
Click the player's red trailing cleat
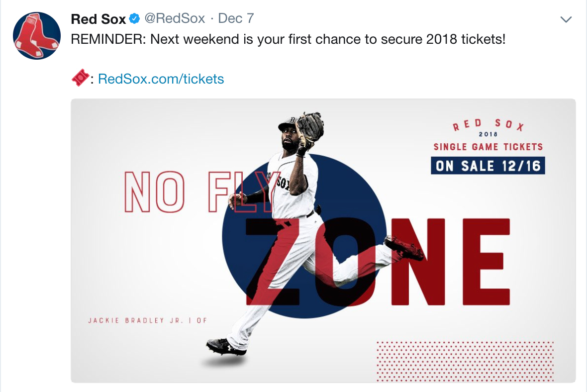tap(405, 248)
